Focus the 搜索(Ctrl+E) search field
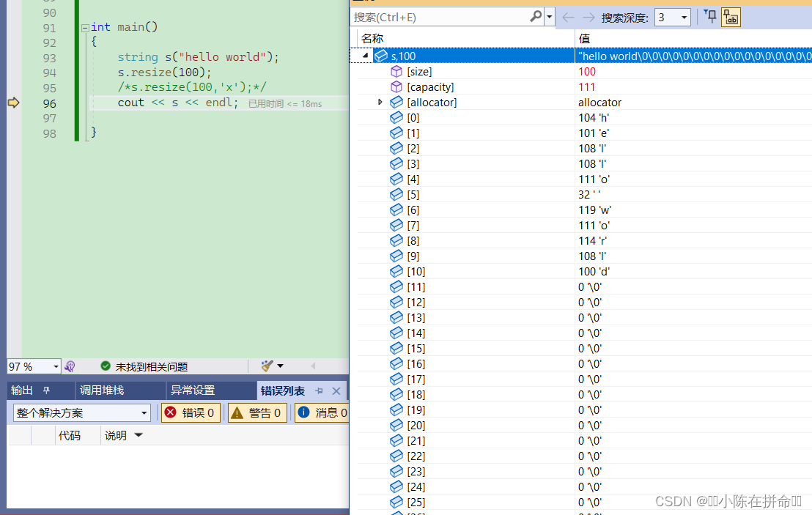 pos(440,17)
